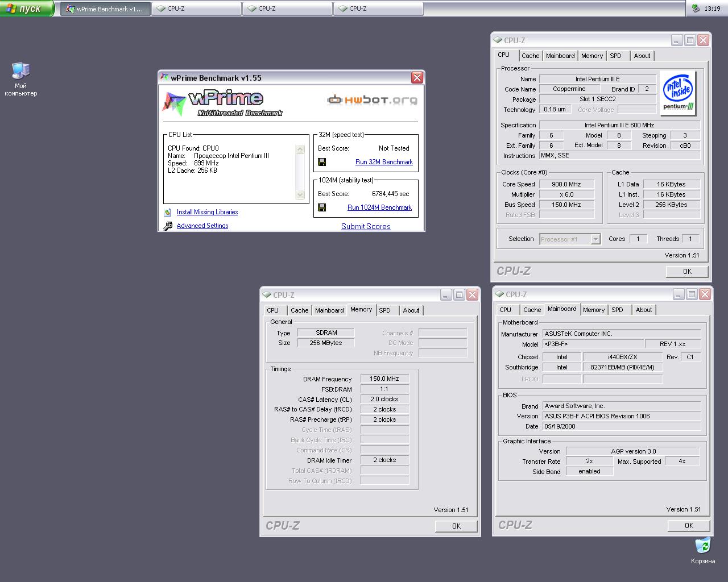Screen dimensions: 728x582
Task: Click the Specification Intel Pentium III E 600 MHz field
Action: click(x=619, y=125)
